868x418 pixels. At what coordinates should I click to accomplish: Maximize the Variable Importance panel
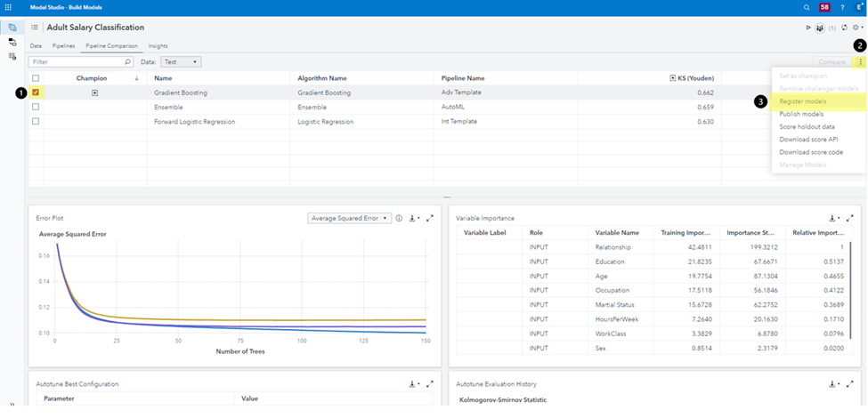(x=850, y=218)
